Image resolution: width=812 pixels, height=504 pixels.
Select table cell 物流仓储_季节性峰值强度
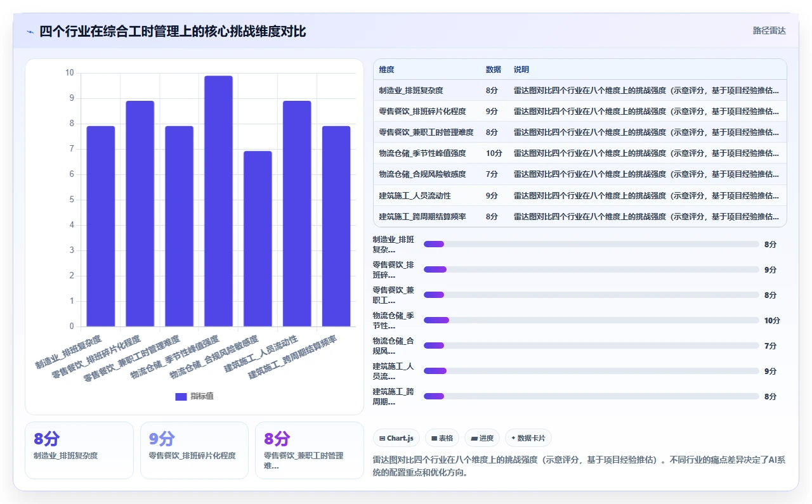pyautogui.click(x=422, y=153)
